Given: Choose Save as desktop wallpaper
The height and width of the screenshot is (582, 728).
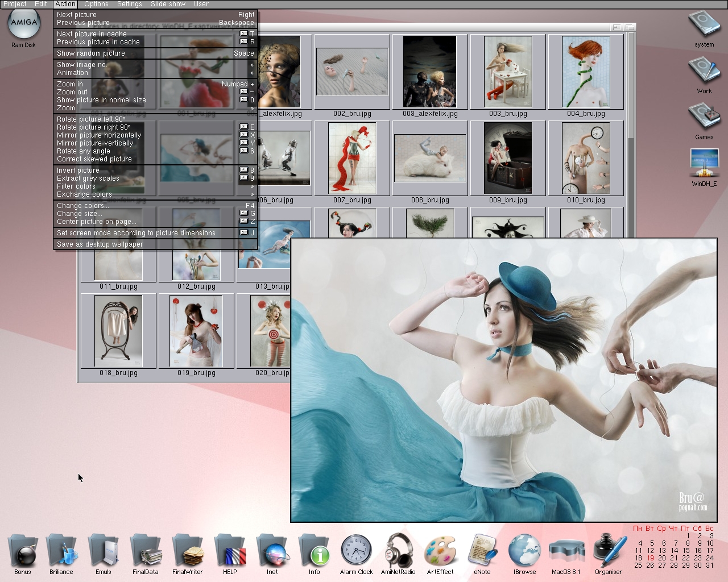Looking at the screenshot, I should coord(155,244).
